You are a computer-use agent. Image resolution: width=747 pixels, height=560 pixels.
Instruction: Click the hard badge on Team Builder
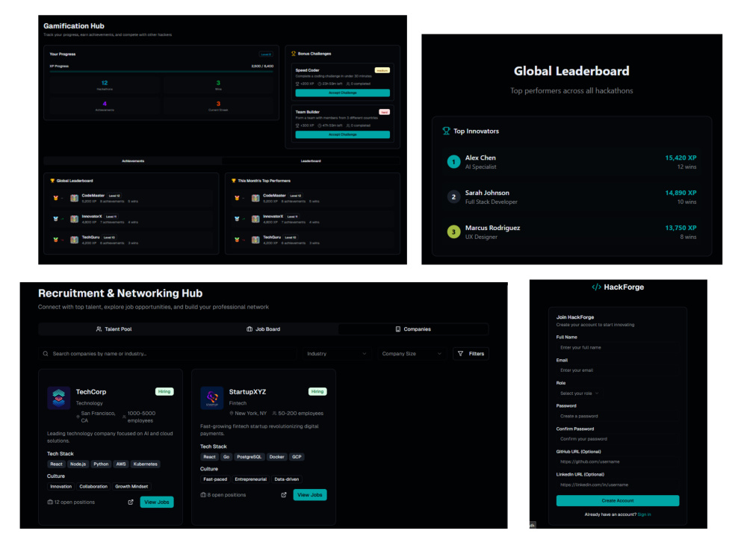pos(385,113)
